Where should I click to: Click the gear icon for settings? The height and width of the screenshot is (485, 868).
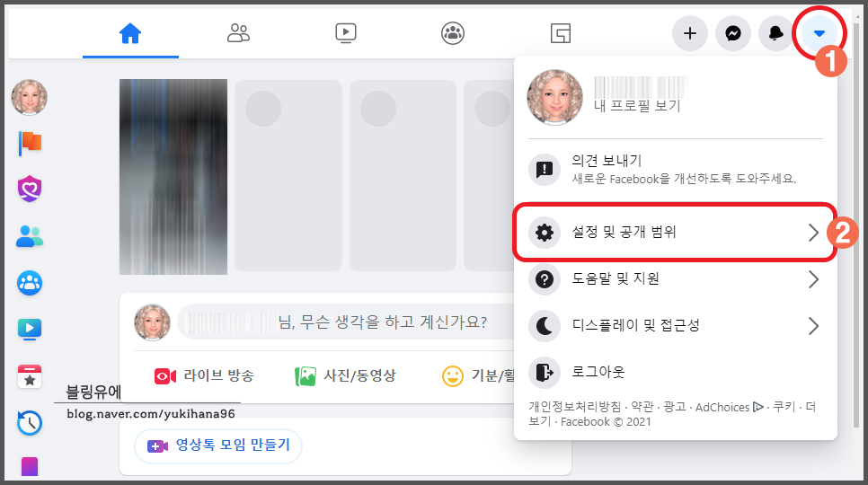pyautogui.click(x=545, y=233)
